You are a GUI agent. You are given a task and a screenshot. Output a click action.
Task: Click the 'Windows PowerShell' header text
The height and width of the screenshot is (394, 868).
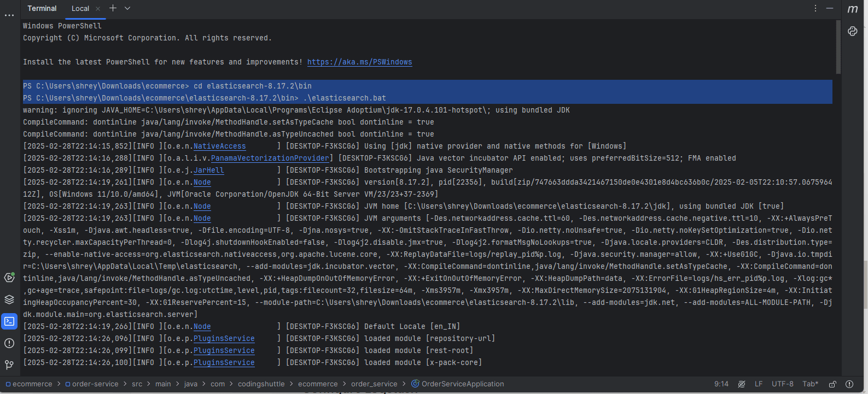click(62, 26)
